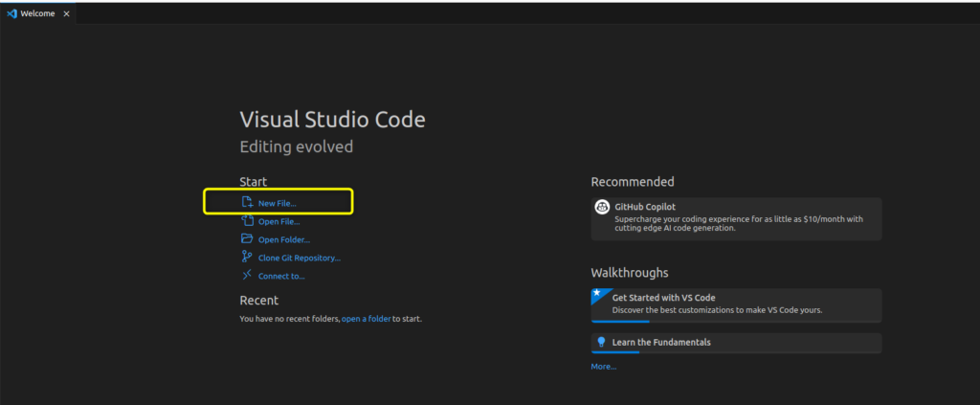Follow the 'open a folder' link under Recent
The width and height of the screenshot is (980, 405).
tap(366, 318)
